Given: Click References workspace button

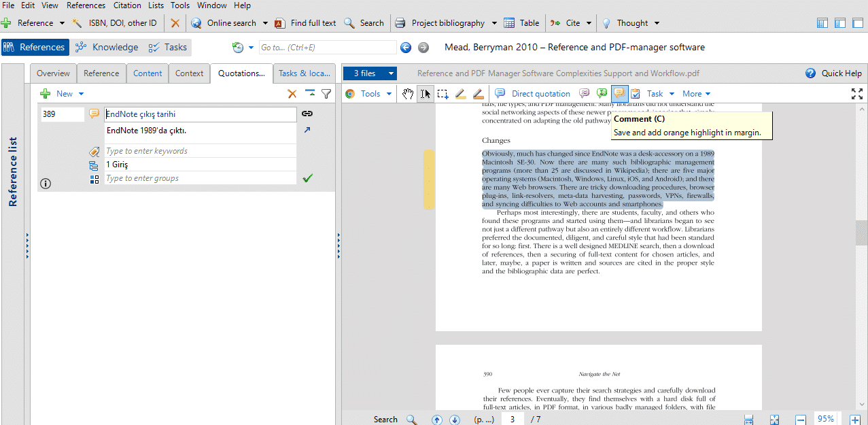Looking at the screenshot, I should click(x=35, y=48).
